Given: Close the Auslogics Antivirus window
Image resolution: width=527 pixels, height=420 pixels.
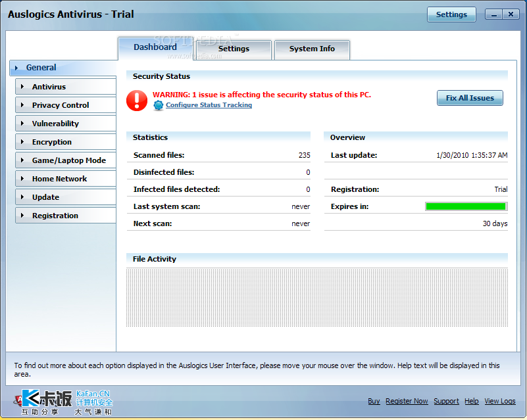Looking at the screenshot, I should [x=511, y=14].
